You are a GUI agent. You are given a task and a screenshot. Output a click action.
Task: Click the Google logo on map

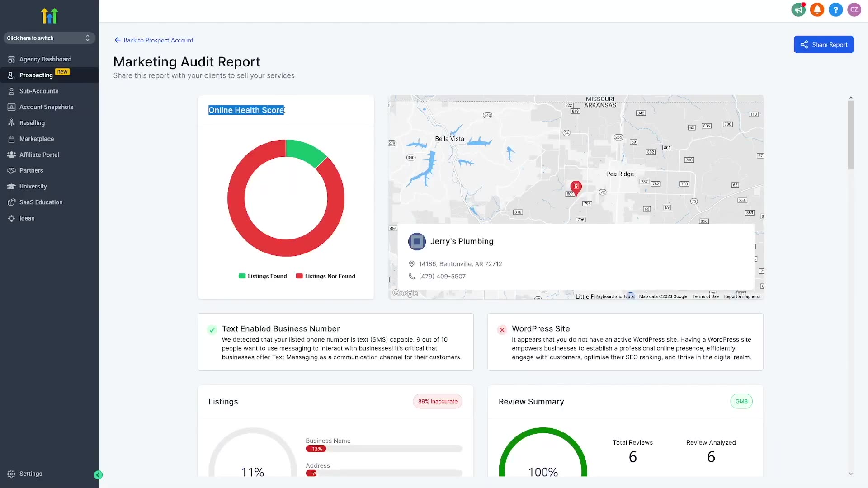point(405,293)
